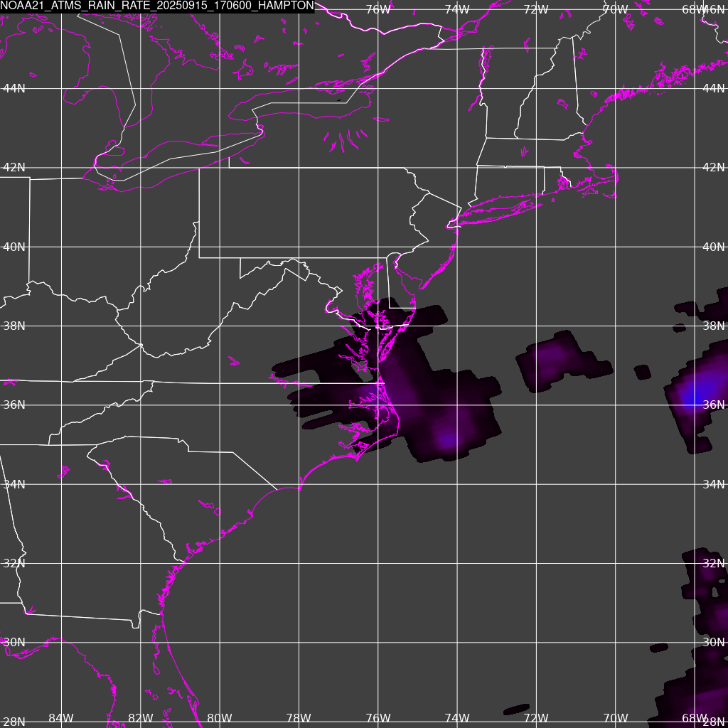Click the 44N label on left edge
This screenshot has width=728, height=728.
click(14, 88)
